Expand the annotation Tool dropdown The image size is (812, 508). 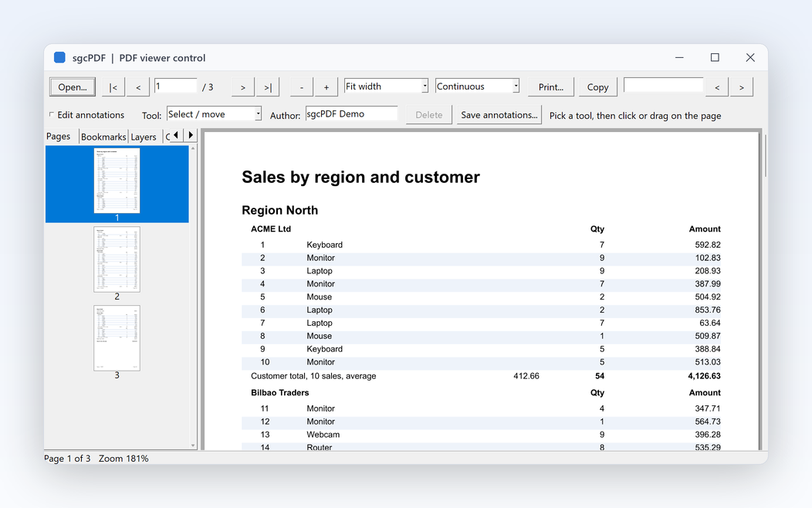pyautogui.click(x=215, y=114)
